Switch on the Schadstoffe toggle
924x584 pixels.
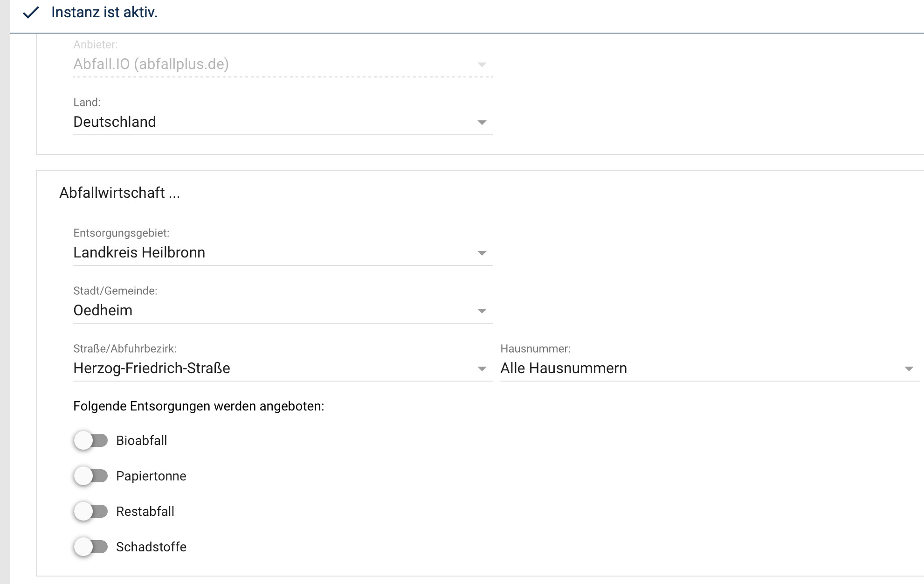click(x=90, y=547)
